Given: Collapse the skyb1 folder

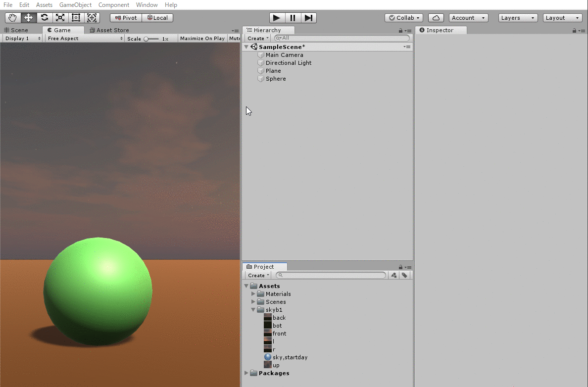Looking at the screenshot, I should (253, 310).
